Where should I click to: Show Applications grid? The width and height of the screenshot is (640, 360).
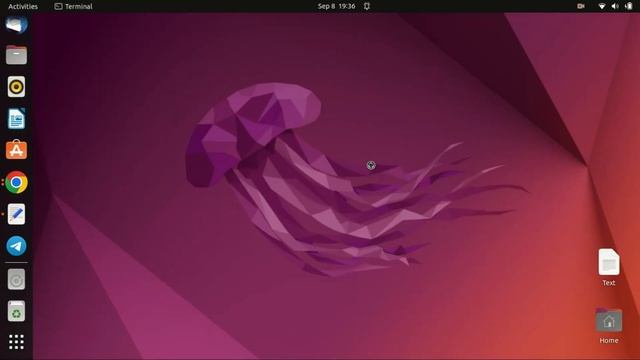pos(16,342)
